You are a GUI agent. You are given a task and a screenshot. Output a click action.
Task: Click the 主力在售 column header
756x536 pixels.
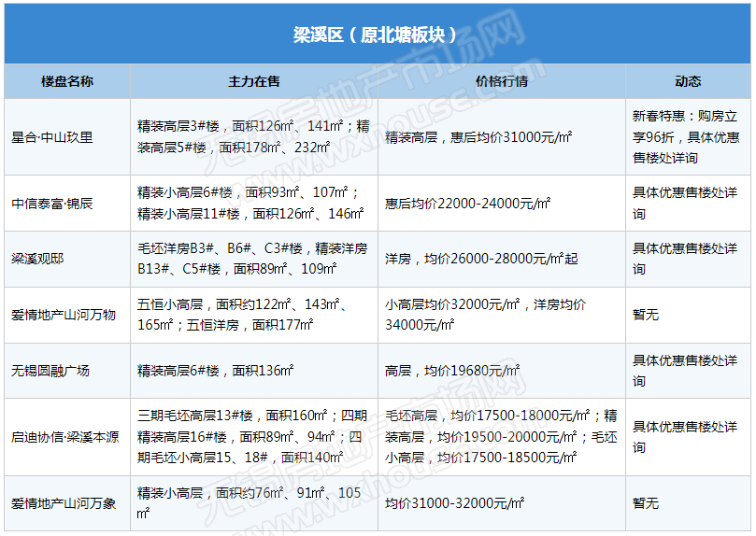254,82
